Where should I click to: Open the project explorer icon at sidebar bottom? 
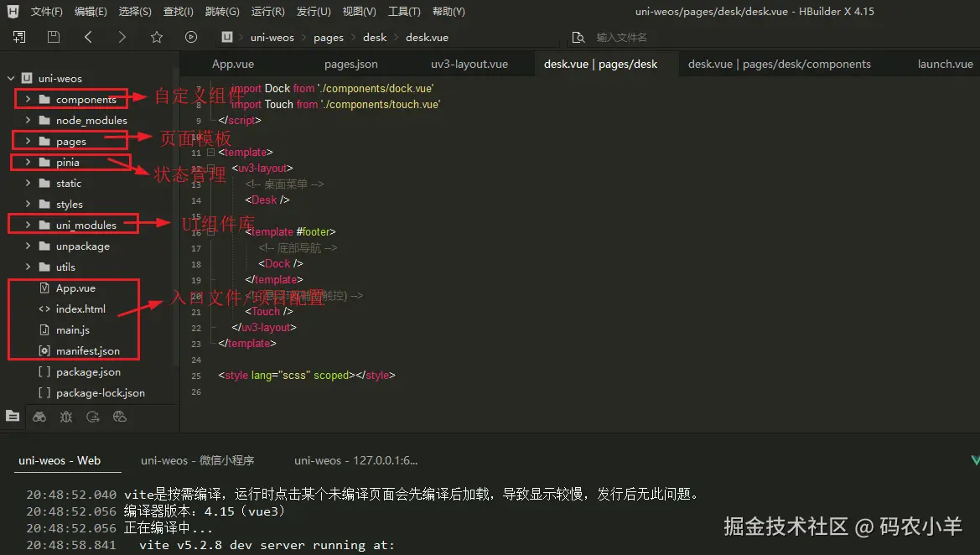13,416
